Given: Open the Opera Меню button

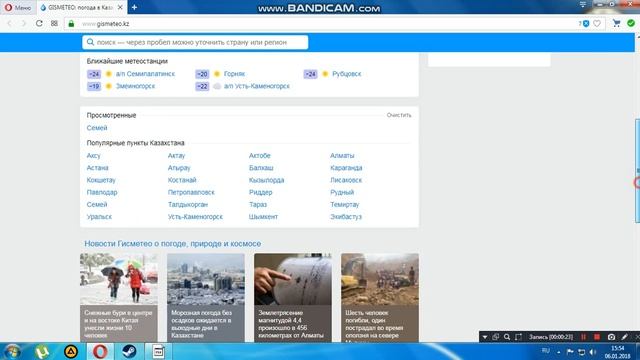Looking at the screenshot, I should [x=18, y=7].
